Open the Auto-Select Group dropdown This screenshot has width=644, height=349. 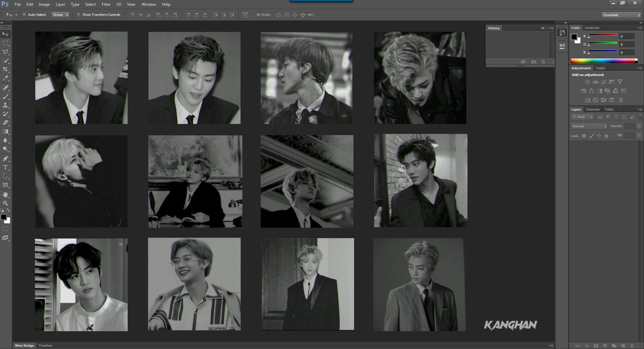60,14
